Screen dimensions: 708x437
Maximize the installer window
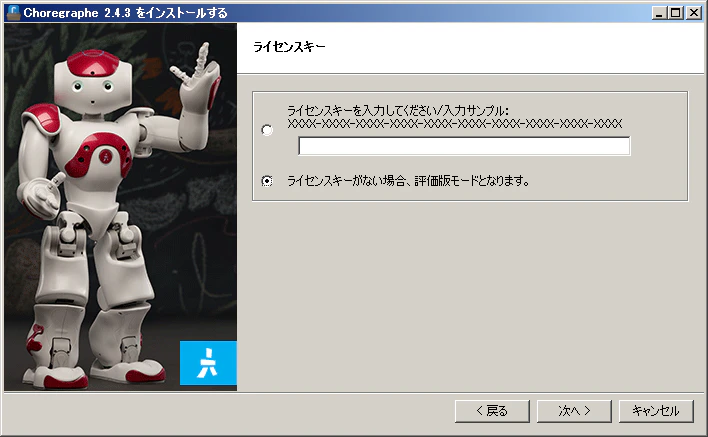pos(675,13)
